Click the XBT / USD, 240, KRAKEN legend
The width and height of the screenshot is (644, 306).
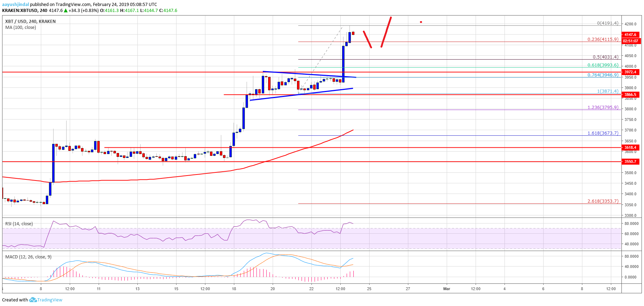pos(30,22)
